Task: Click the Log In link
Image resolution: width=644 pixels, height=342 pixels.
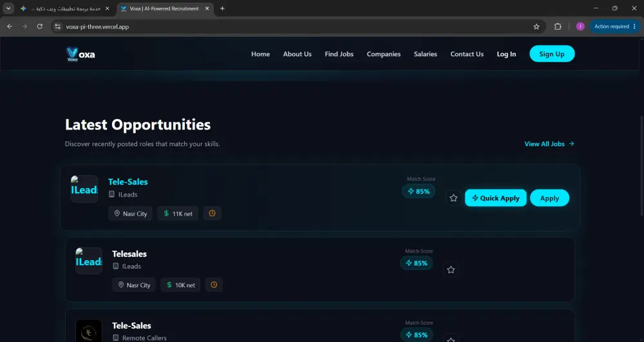Action: (506, 54)
